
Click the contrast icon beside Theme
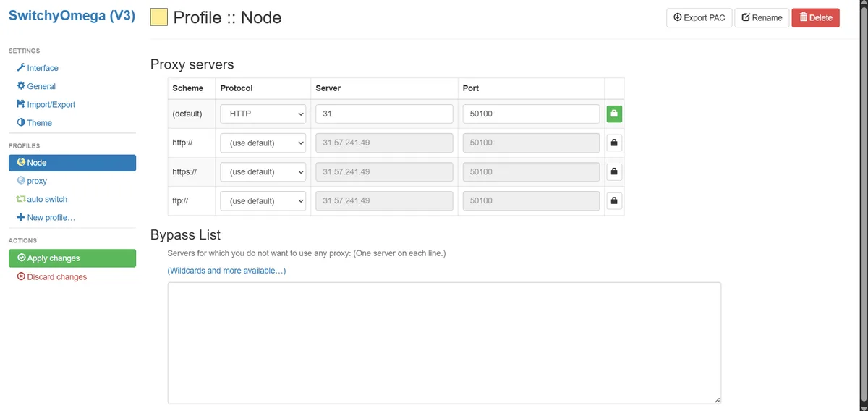point(21,122)
